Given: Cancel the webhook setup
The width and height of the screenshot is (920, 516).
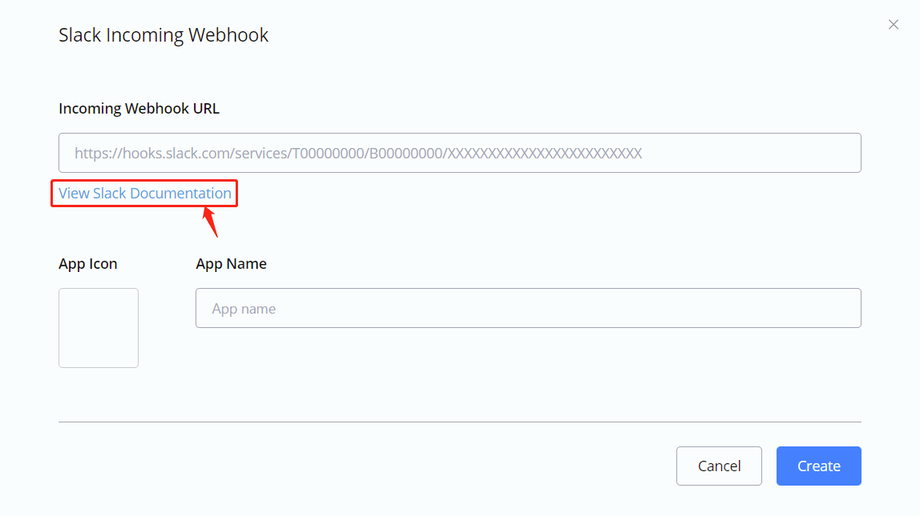Looking at the screenshot, I should 719,466.
